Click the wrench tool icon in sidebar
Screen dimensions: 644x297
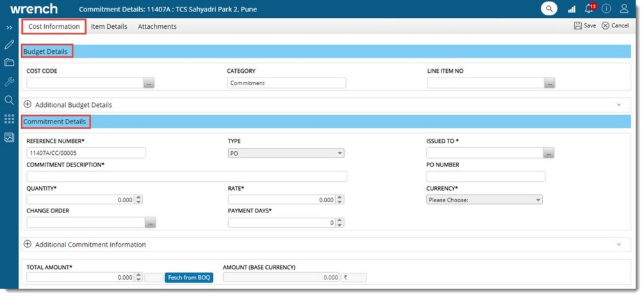(x=9, y=81)
